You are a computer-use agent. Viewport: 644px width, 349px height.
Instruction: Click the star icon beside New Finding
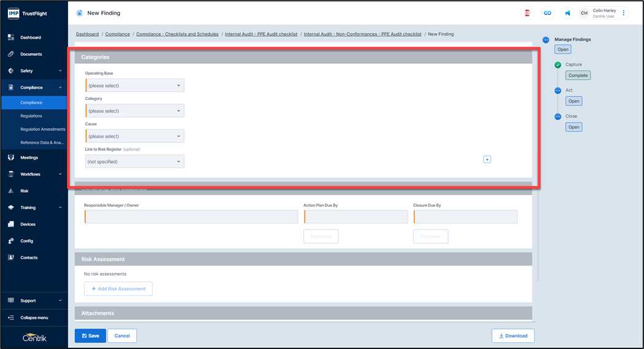point(79,13)
